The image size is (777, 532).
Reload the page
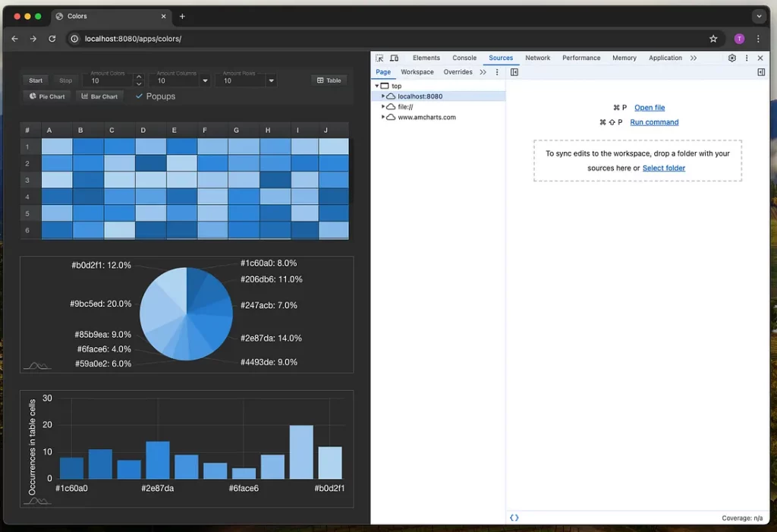pos(52,39)
